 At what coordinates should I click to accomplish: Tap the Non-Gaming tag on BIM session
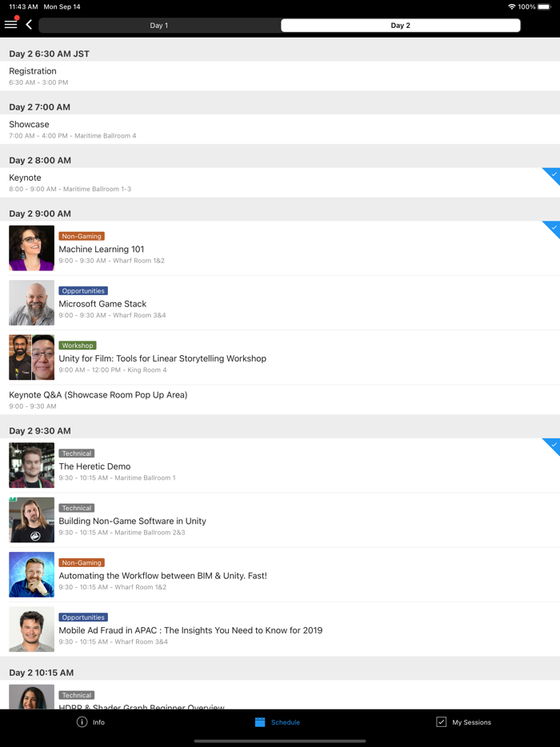82,563
